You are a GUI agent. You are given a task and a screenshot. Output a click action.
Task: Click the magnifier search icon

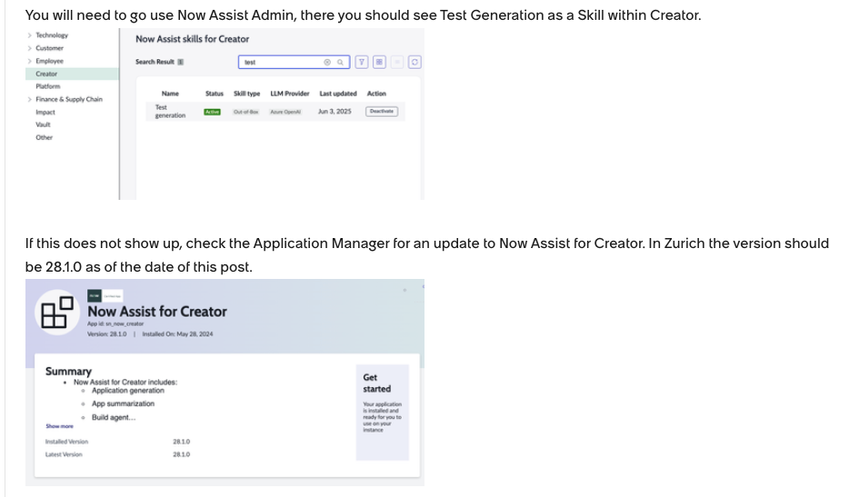click(x=340, y=62)
